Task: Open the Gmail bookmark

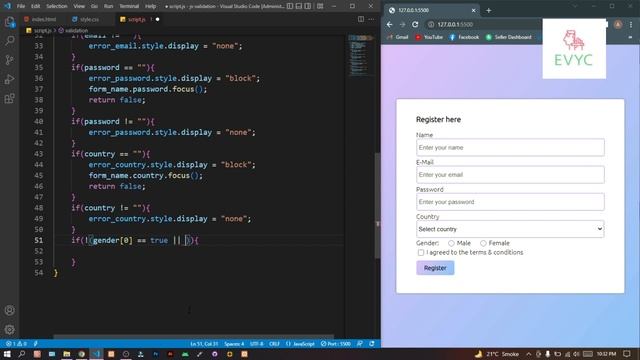Action: [x=398, y=37]
